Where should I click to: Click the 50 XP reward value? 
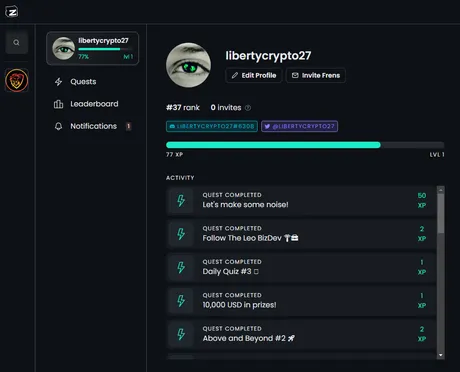pyautogui.click(x=422, y=200)
